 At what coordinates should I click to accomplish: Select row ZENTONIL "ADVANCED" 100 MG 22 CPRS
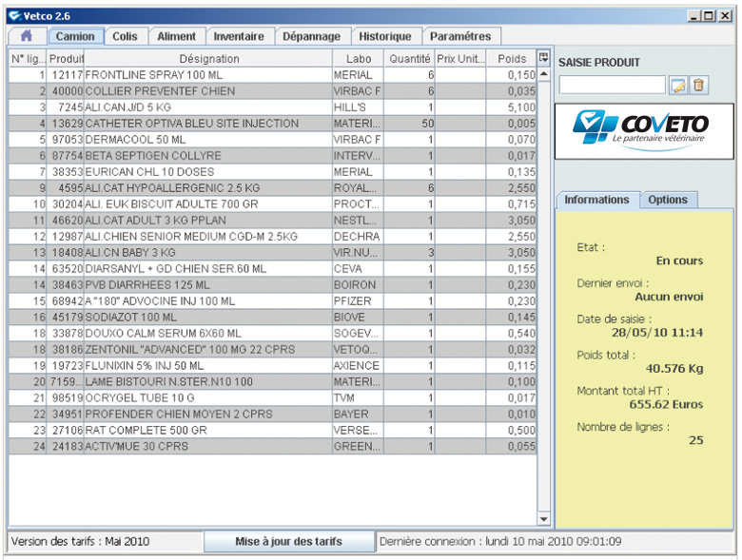tap(273, 350)
